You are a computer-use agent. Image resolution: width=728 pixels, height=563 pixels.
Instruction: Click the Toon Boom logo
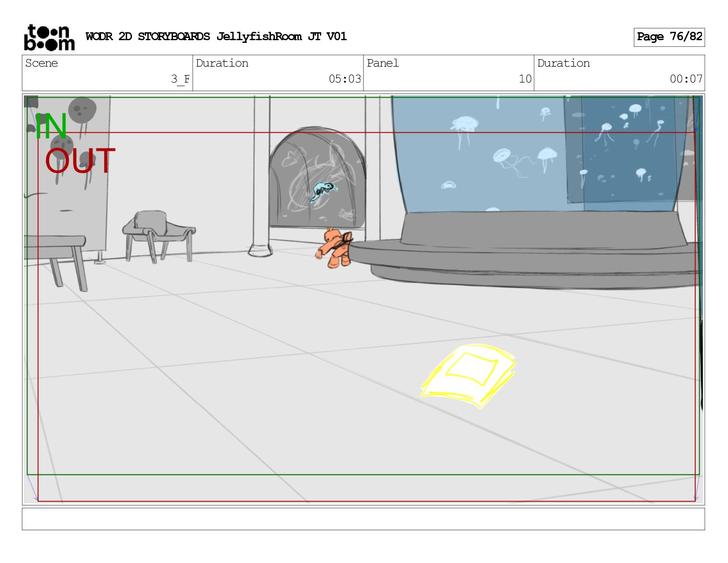coord(49,38)
